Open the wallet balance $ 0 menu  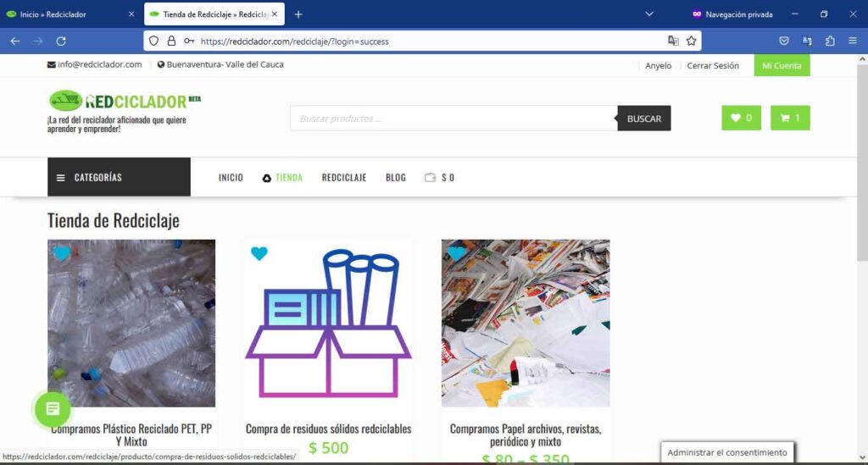pos(439,178)
